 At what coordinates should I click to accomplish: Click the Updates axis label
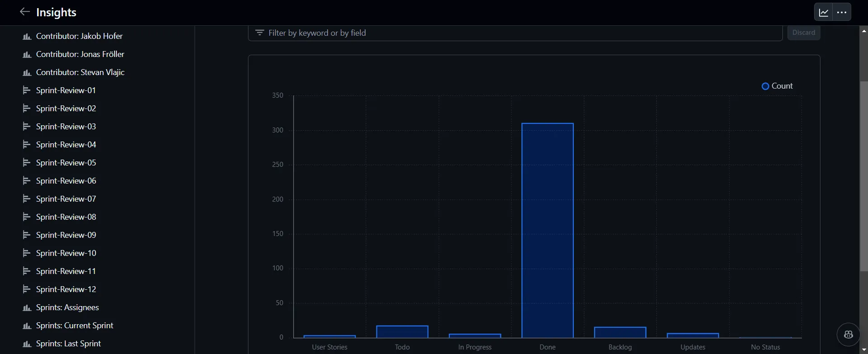point(693,347)
